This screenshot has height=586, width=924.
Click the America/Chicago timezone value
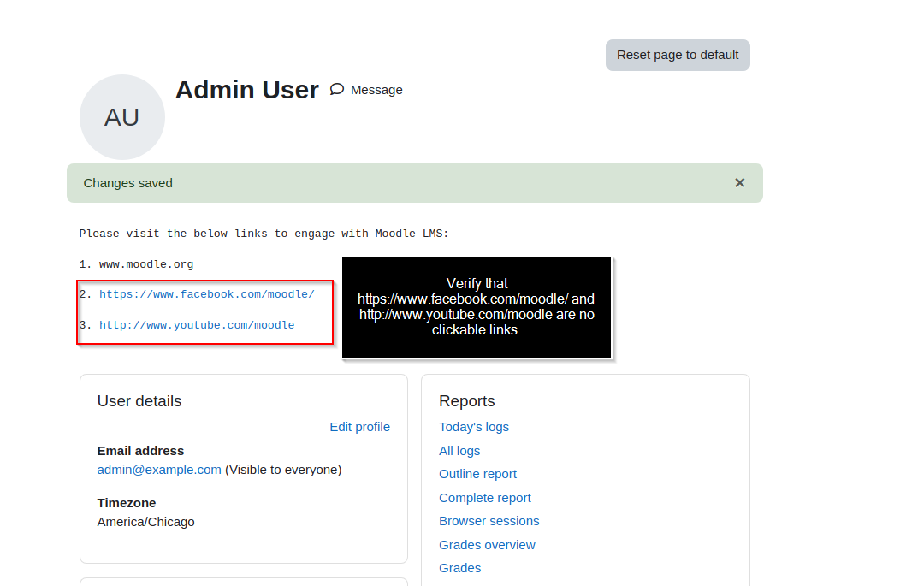[x=145, y=522]
